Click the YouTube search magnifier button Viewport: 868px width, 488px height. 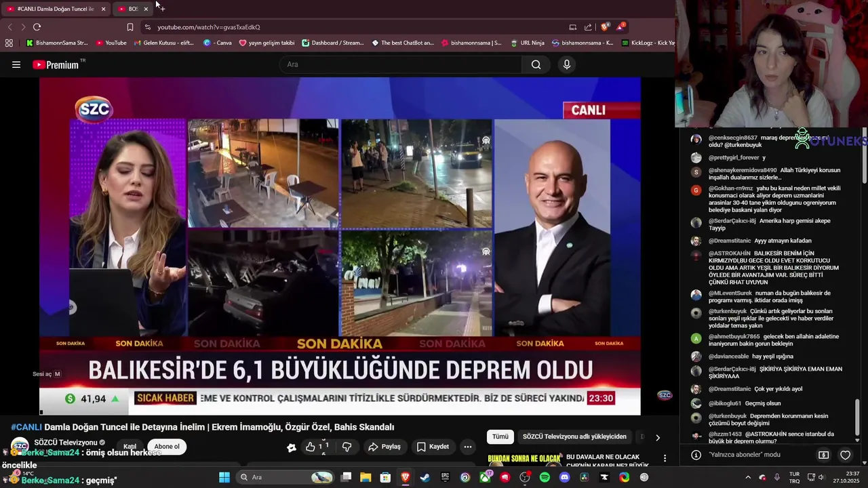[x=536, y=64]
